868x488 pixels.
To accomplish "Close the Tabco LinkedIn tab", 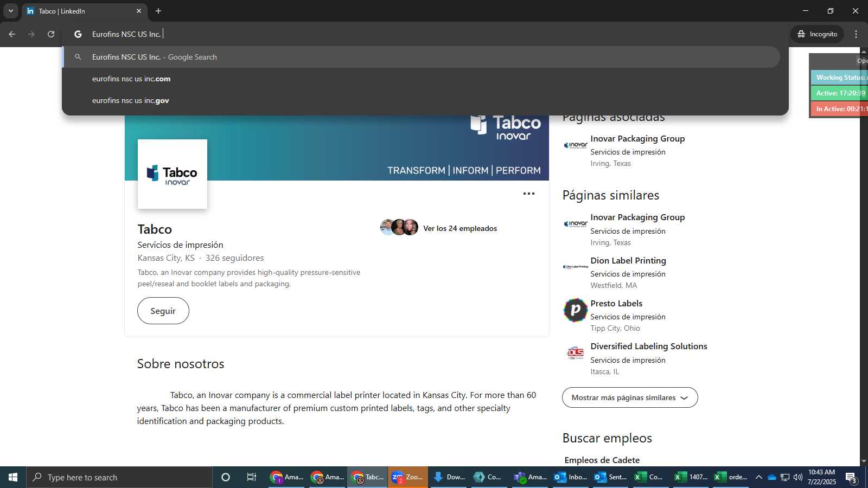I will pyautogui.click(x=138, y=11).
